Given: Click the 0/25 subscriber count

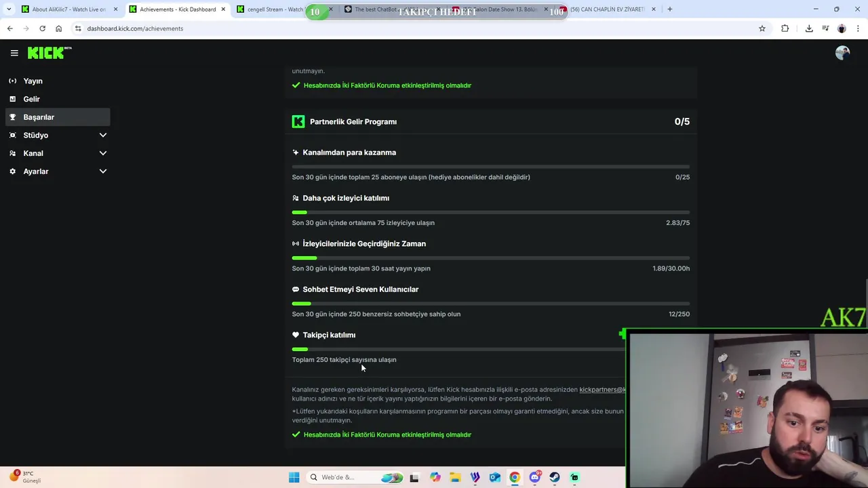Looking at the screenshot, I should pos(682,177).
